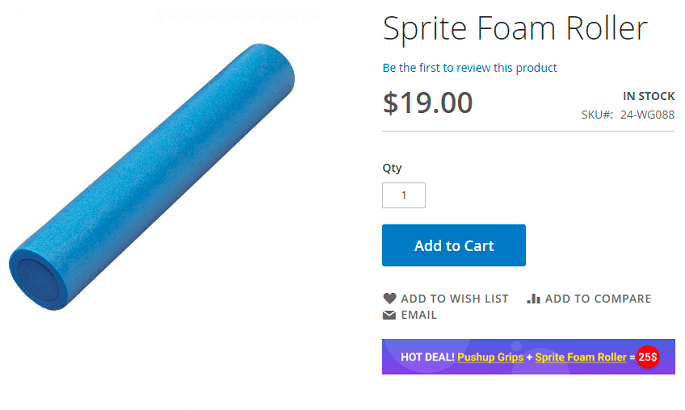Click the envelope email icon
685x410 pixels.
pos(390,315)
